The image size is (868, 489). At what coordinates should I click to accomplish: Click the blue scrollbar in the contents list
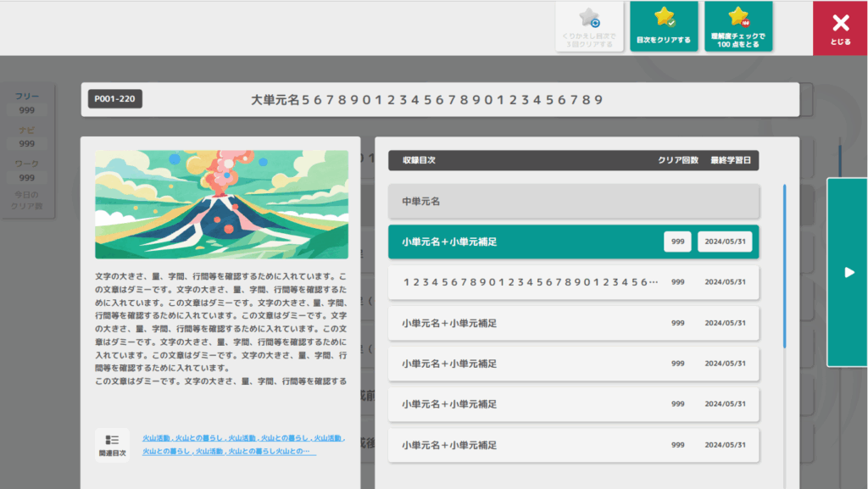pyautogui.click(x=785, y=265)
